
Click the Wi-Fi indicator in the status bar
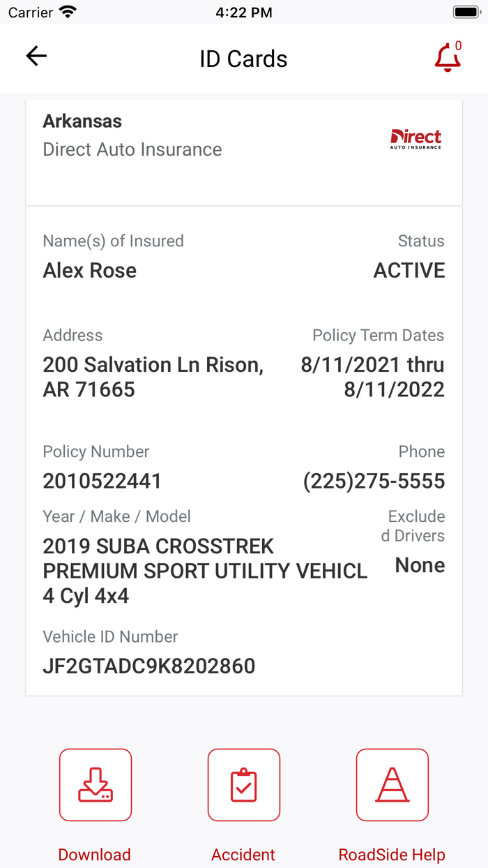click(68, 10)
